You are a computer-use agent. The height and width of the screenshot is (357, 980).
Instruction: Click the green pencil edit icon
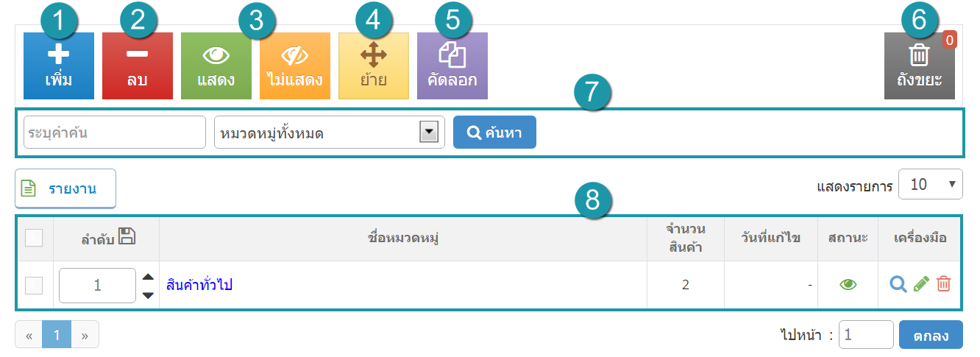tap(921, 284)
